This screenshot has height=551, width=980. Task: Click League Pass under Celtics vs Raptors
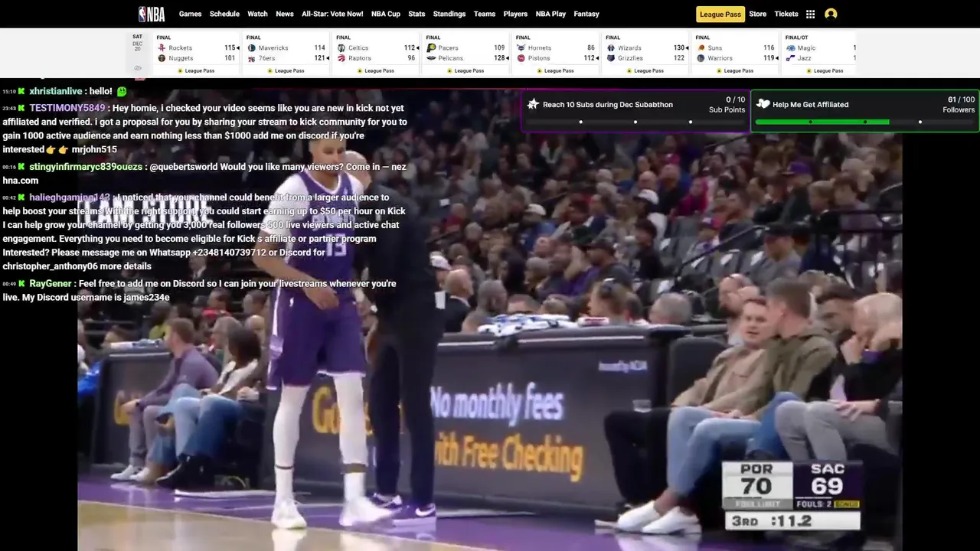coord(376,70)
